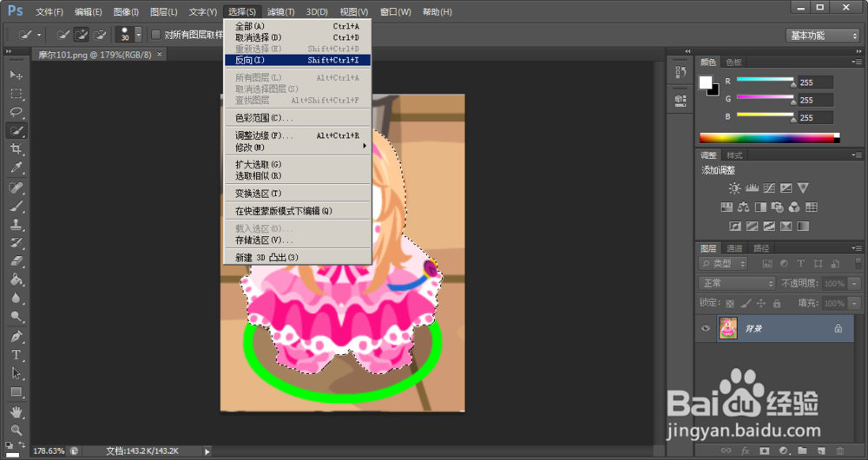This screenshot has height=460, width=868.
Task: Add Brightness/Contrast adjustment
Action: (x=734, y=188)
